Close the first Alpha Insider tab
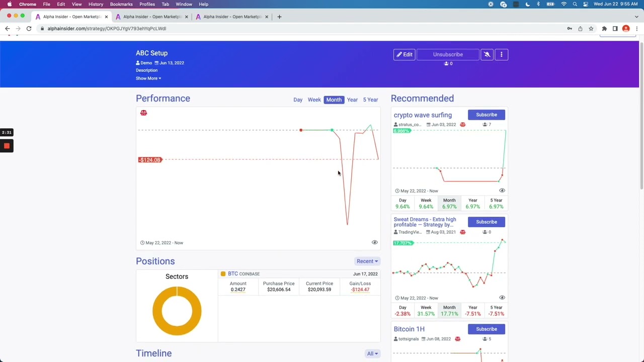 pos(106,17)
